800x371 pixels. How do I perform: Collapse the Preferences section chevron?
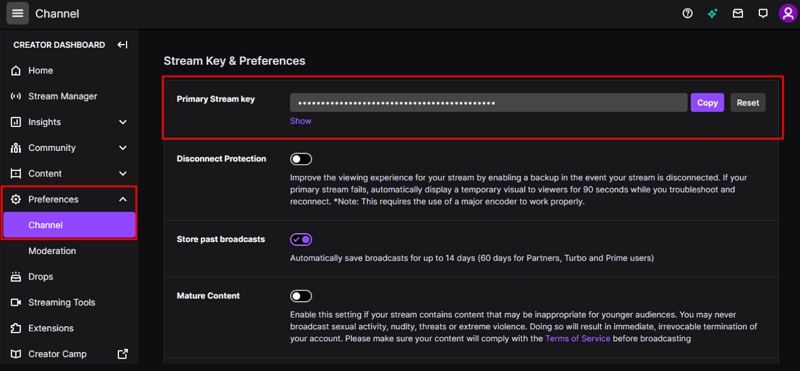122,200
